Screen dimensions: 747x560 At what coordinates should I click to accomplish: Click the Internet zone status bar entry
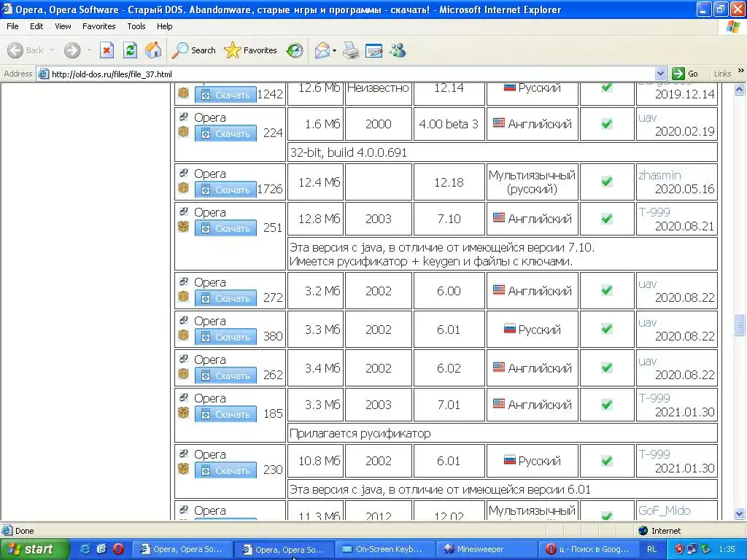[659, 531]
